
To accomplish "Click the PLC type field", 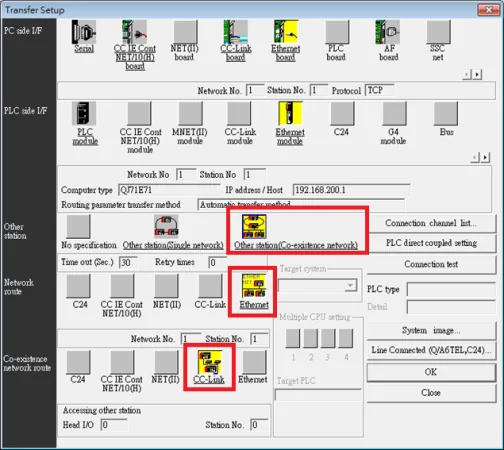I will pyautogui.click(x=451, y=289).
